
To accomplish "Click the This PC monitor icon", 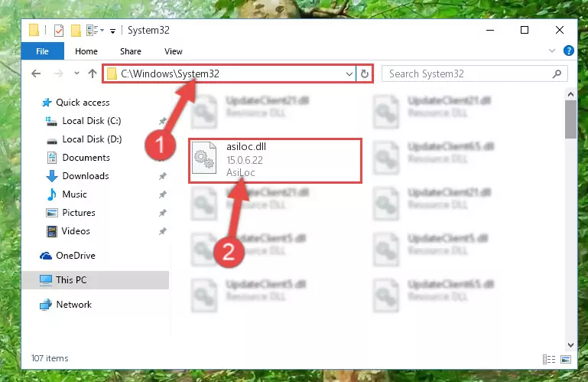I will tap(46, 280).
